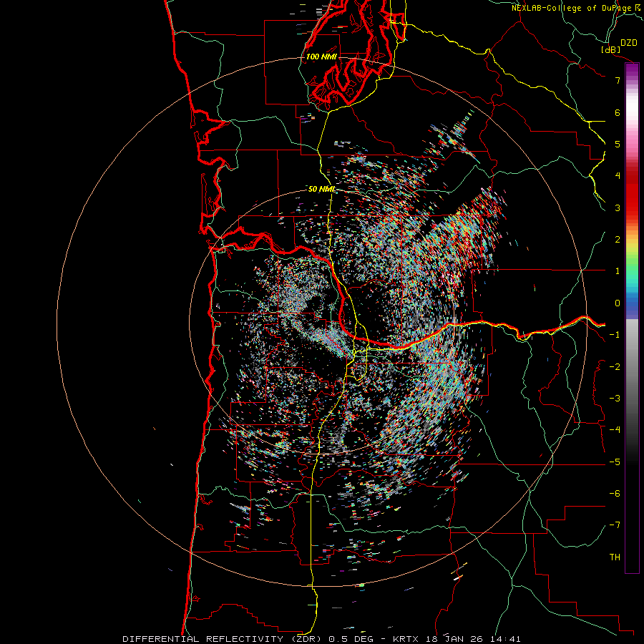The height and width of the screenshot is (644, 644).
Task: Click the [dB] unit label
Action: [611, 49]
